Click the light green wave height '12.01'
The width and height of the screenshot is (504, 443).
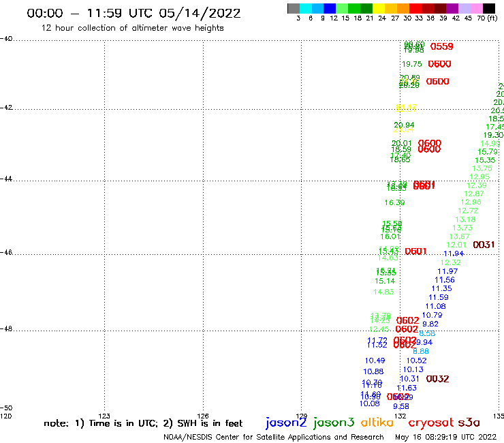pos(456,245)
